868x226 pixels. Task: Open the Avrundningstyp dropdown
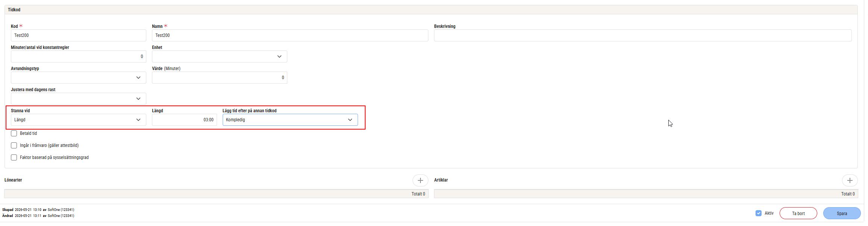[x=78, y=78]
